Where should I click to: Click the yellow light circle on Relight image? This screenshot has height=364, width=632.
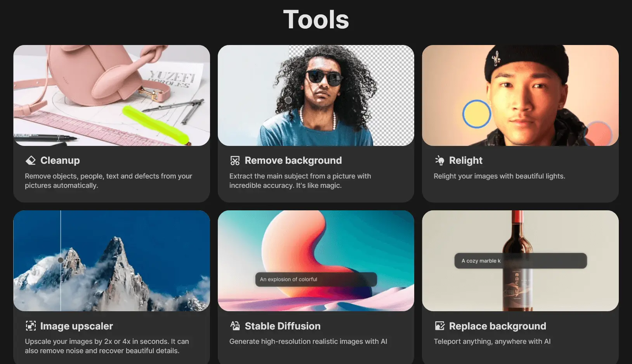pos(477,114)
